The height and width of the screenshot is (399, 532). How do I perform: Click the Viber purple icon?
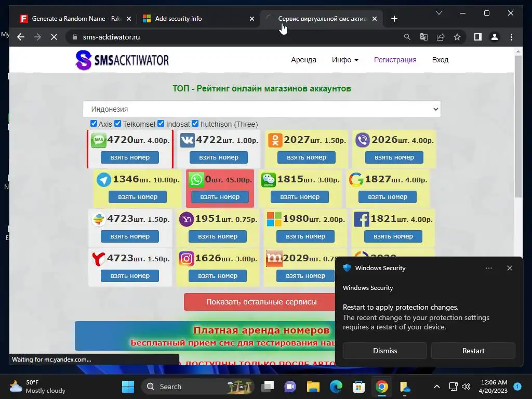point(363,140)
